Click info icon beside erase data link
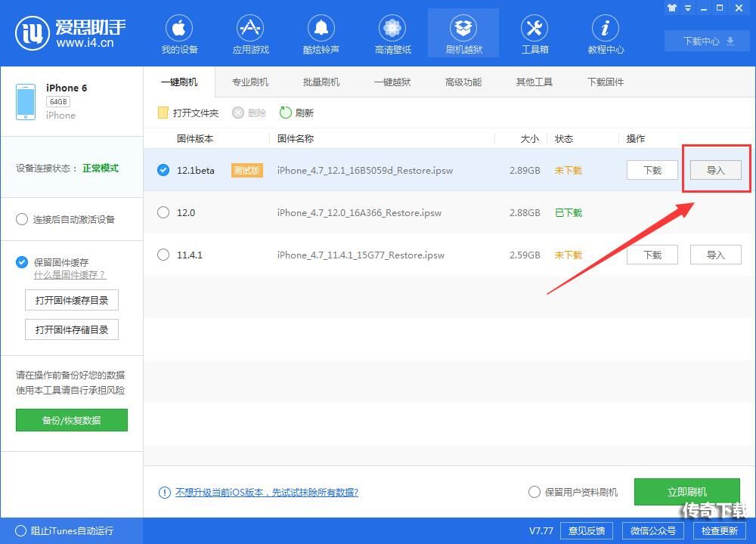The height and width of the screenshot is (544, 756). pos(164,493)
